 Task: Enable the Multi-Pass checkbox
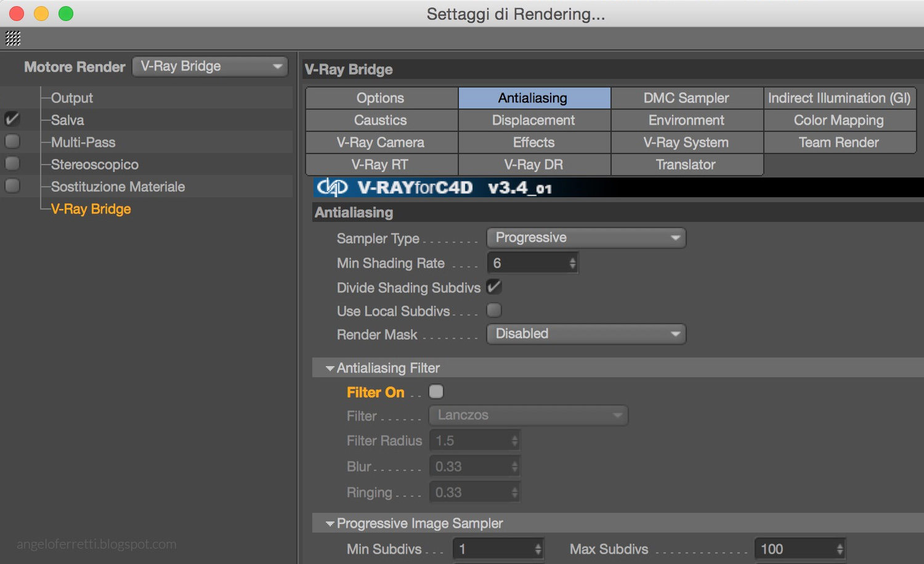(12, 141)
